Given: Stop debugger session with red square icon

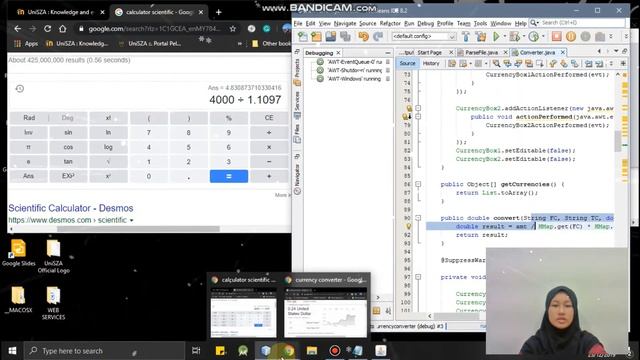Looking at the screenshot, I should [556, 37].
